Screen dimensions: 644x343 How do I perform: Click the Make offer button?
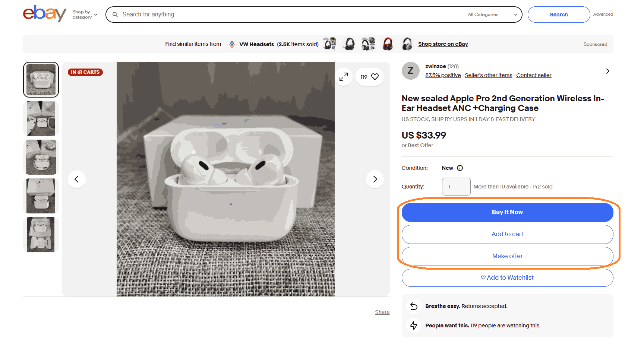click(x=507, y=256)
